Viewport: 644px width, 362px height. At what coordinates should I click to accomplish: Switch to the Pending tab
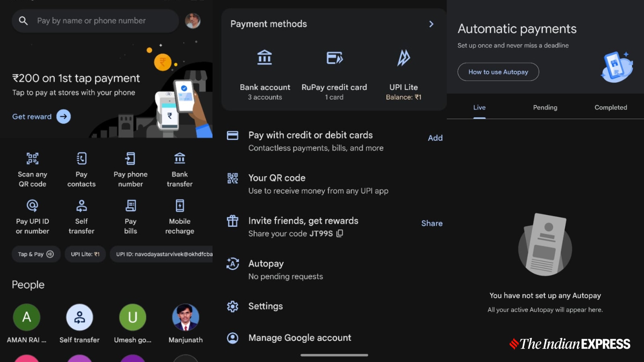(545, 107)
